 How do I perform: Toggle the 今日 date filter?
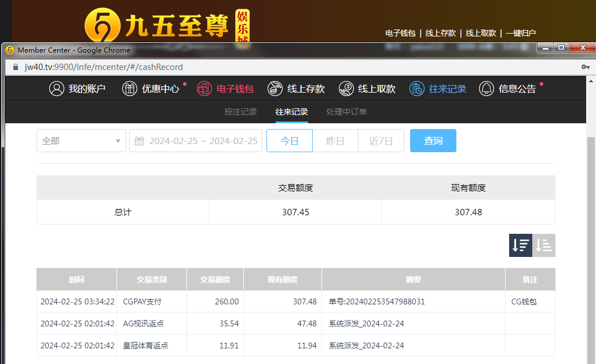point(290,141)
